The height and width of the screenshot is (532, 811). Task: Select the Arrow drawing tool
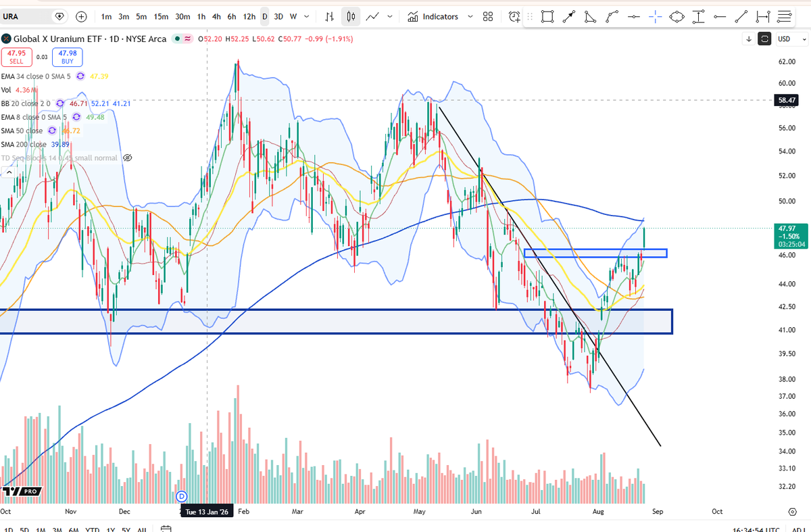tap(569, 16)
